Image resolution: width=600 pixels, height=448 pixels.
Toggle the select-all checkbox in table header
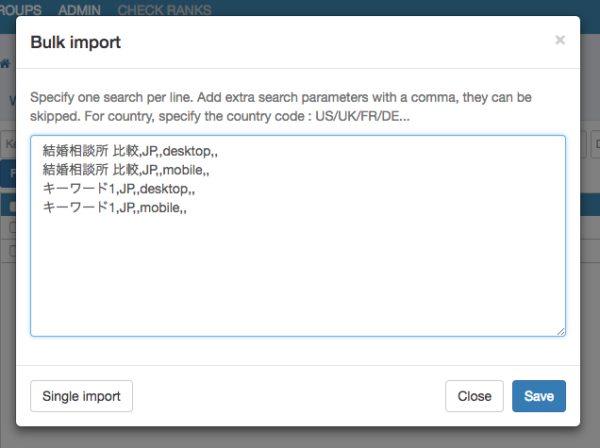click(x=11, y=207)
